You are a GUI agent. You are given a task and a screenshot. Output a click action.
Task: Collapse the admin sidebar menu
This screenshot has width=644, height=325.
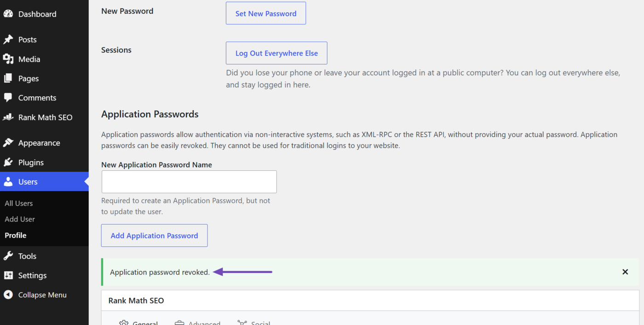tap(35, 295)
